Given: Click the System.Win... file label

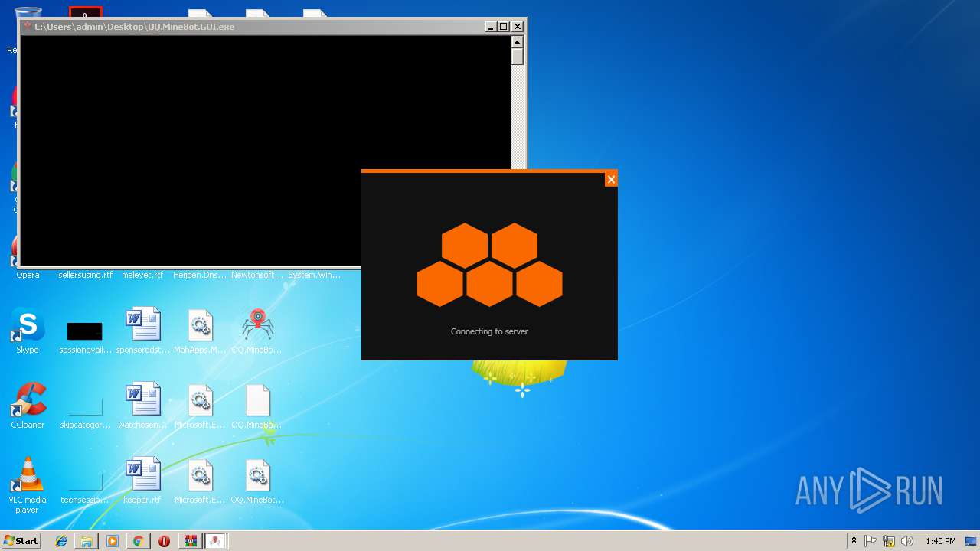Looking at the screenshot, I should [315, 275].
